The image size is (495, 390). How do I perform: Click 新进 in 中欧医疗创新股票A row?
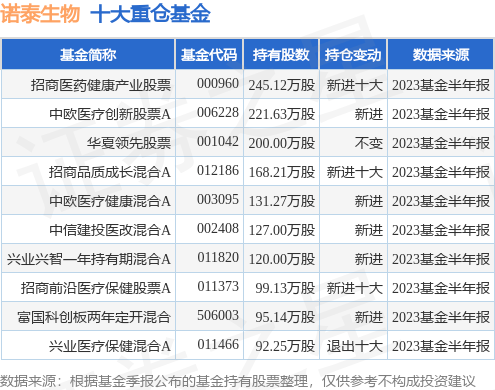click(x=369, y=114)
